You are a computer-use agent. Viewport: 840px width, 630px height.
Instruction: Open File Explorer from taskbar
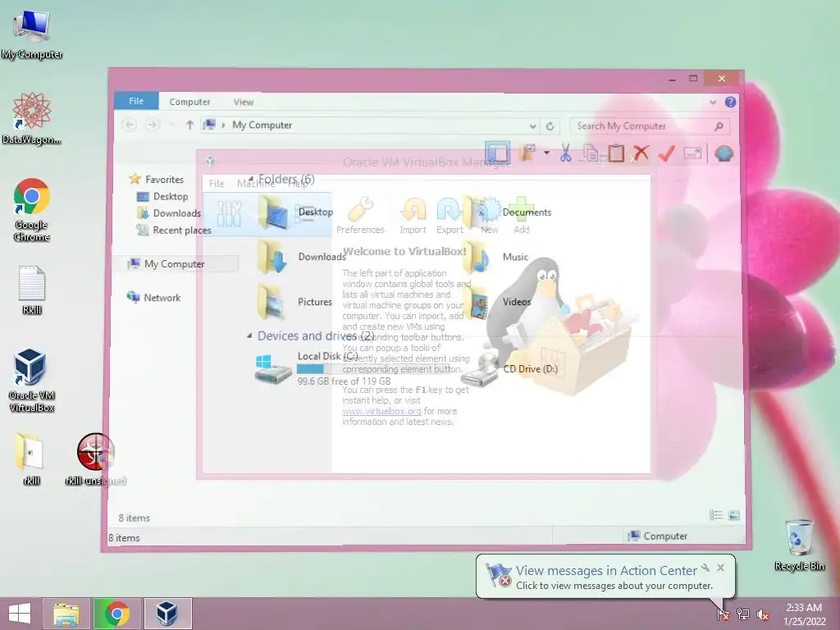tap(66, 614)
